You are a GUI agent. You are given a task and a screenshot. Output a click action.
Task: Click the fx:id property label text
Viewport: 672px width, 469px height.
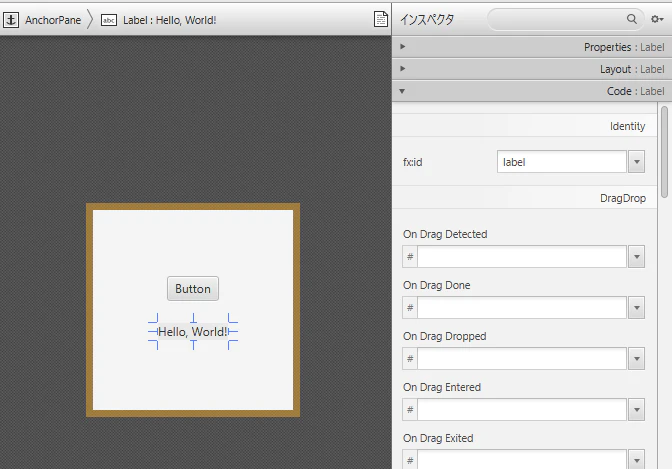(412, 162)
